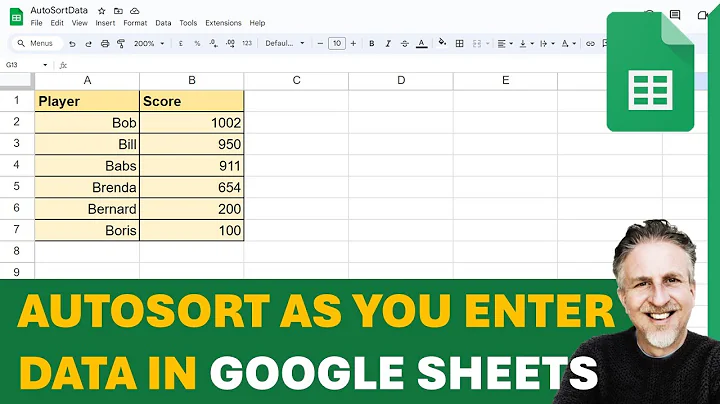Select the cell containing Brenda
Image resolution: width=720 pixels, height=404 pixels.
tap(87, 187)
